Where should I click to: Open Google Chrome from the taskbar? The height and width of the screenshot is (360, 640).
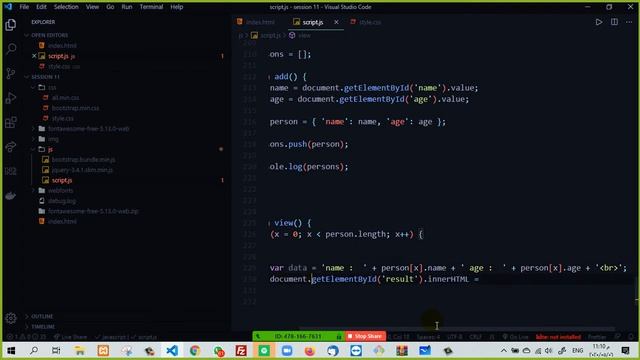(195, 351)
